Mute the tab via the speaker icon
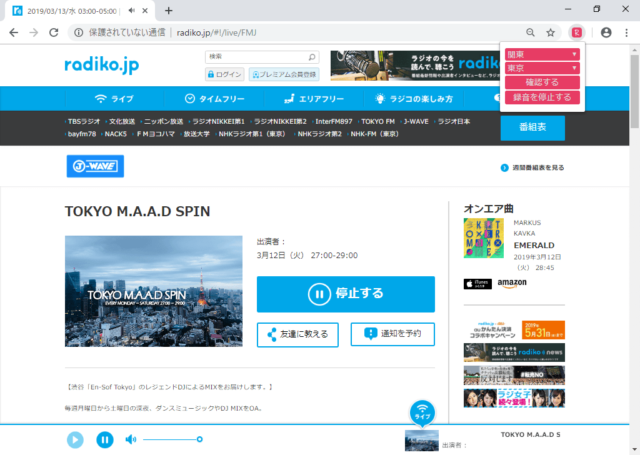 [131, 11]
